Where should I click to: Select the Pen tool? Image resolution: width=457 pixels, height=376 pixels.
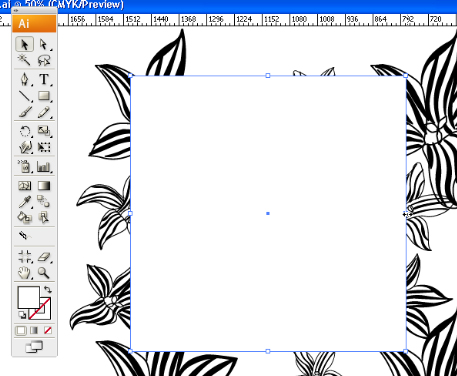pos(24,80)
